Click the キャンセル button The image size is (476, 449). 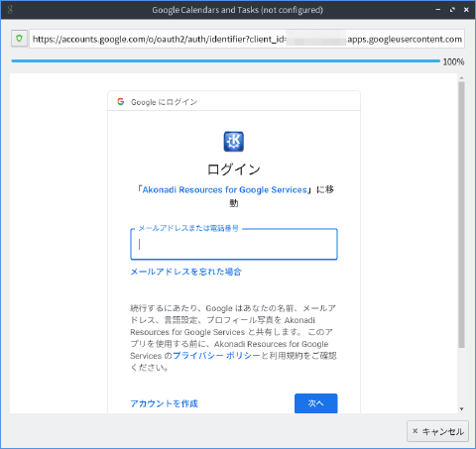[437, 431]
